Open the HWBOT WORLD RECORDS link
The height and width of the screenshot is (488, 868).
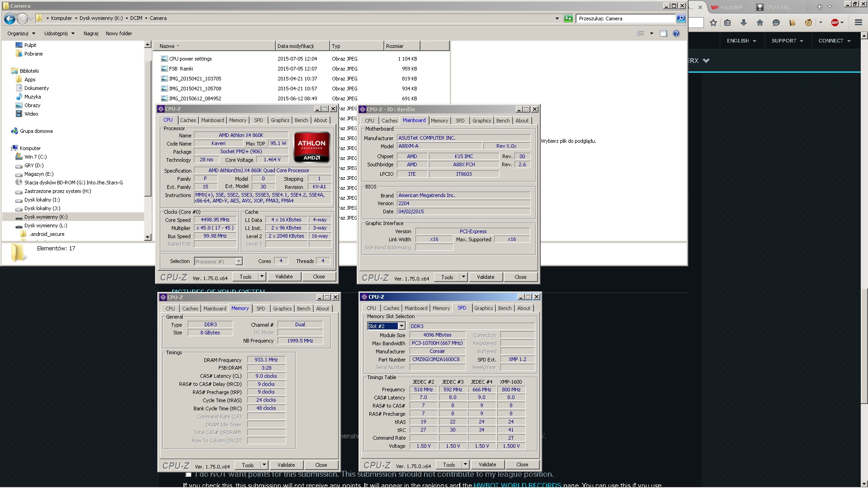pos(517,485)
